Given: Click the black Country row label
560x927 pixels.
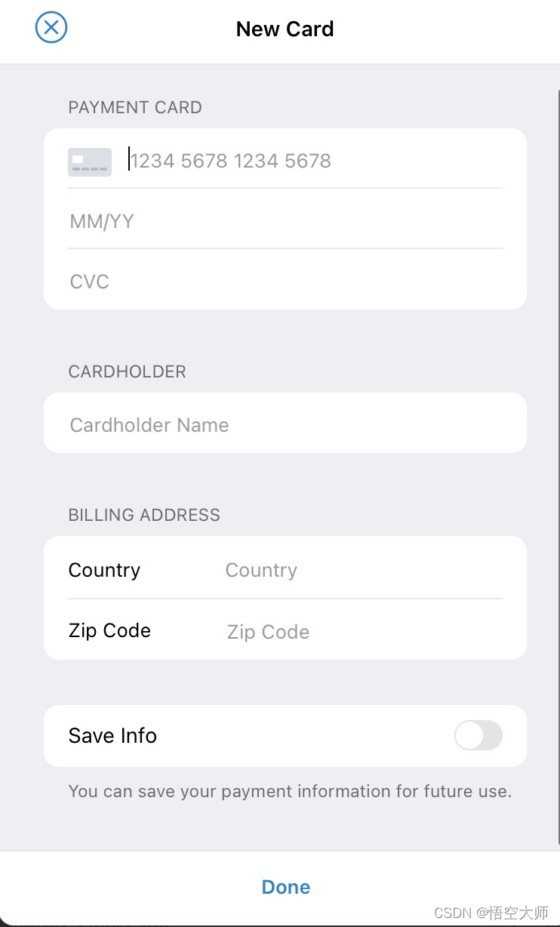Looking at the screenshot, I should click(x=104, y=570).
